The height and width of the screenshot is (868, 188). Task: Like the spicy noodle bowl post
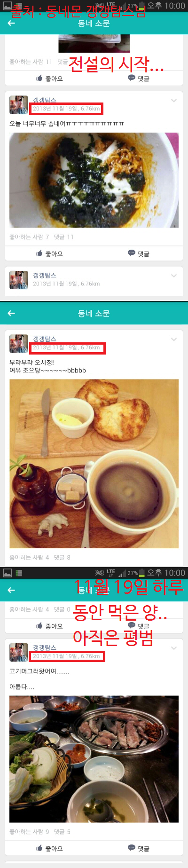49,253
